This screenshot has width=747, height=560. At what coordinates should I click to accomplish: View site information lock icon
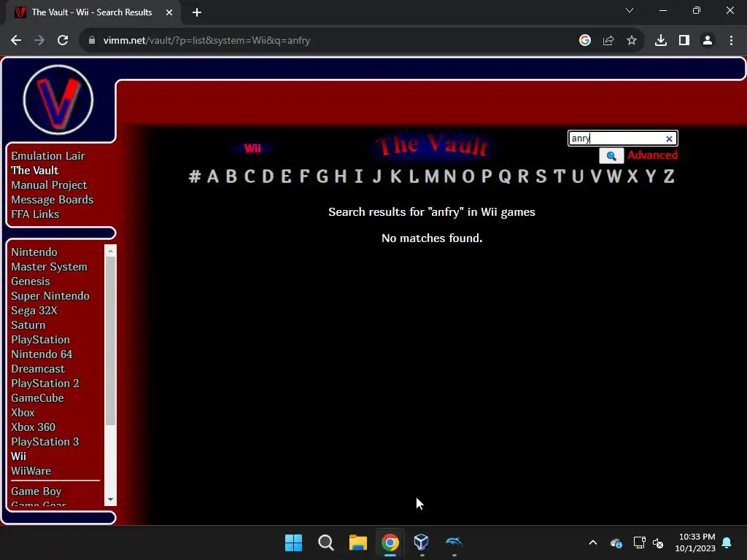pos(92,41)
